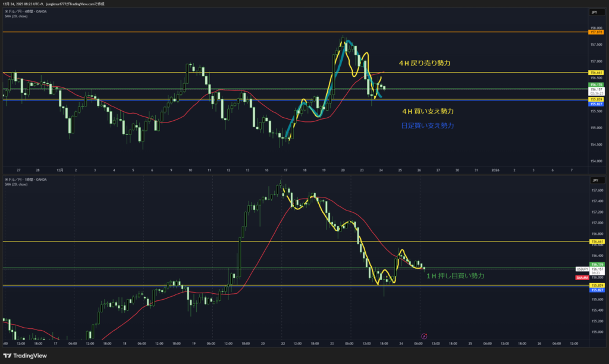This screenshot has width=609, height=364.
Task: Click the 2026 marker on upper time axis
Action: (x=495, y=170)
